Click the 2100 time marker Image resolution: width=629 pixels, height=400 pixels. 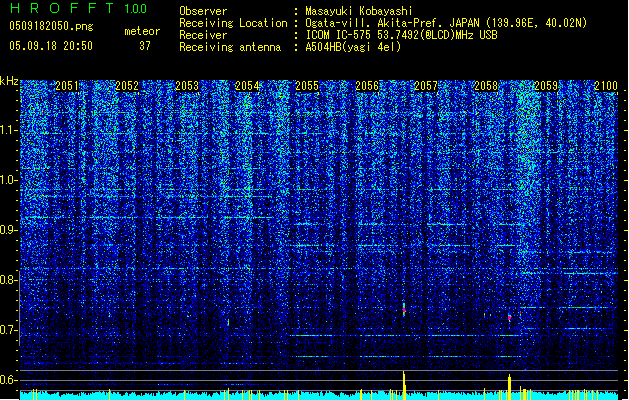[606, 86]
